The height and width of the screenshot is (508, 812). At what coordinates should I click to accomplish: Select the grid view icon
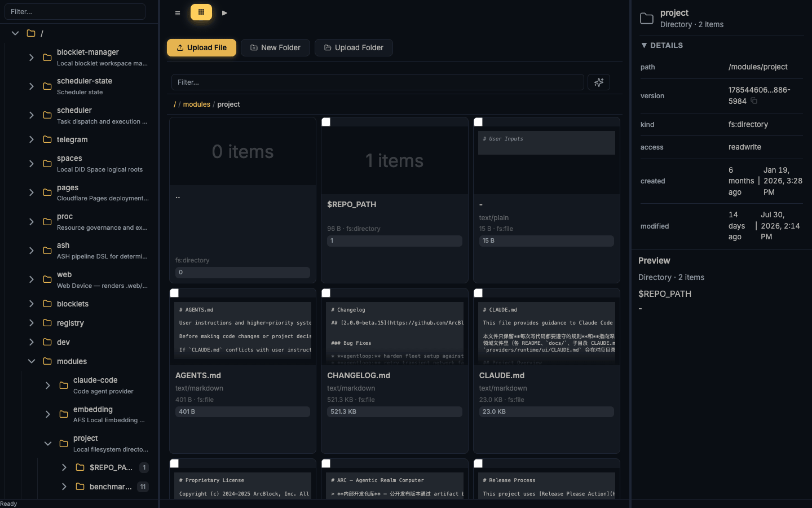click(x=201, y=12)
